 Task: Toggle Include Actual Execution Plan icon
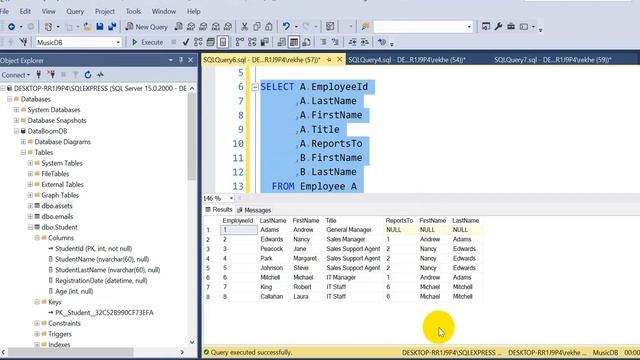click(x=240, y=42)
